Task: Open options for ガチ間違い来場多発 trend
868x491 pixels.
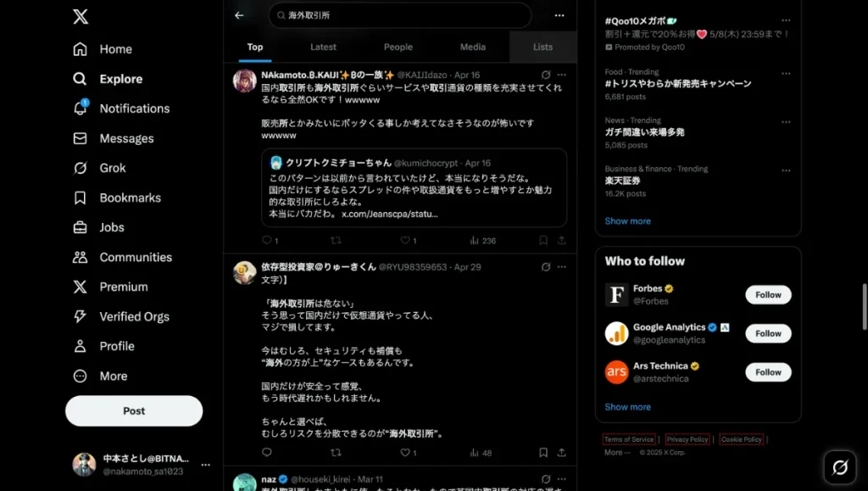Action: click(786, 122)
